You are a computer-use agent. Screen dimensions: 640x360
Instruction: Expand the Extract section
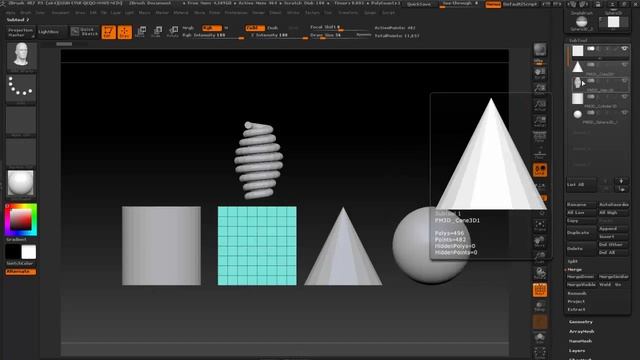[x=576, y=309]
